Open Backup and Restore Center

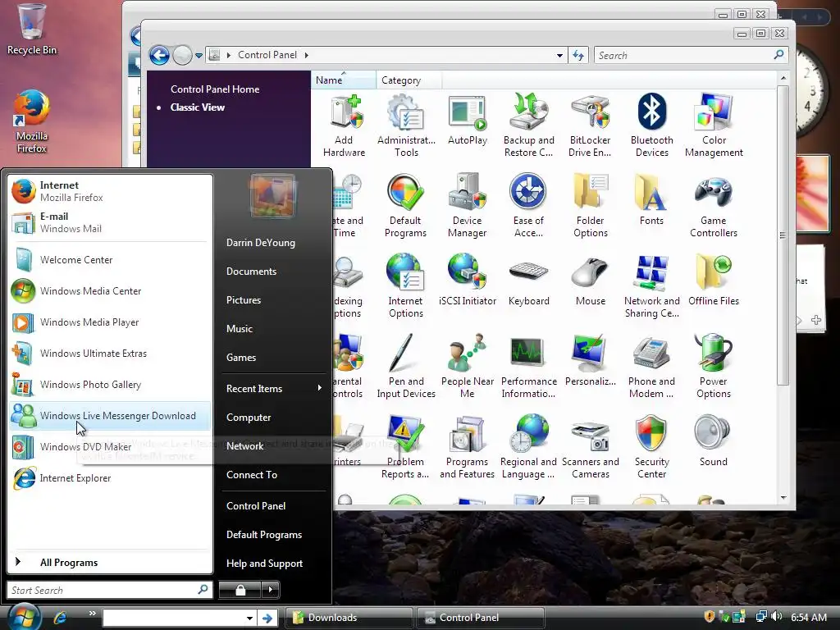(x=529, y=126)
